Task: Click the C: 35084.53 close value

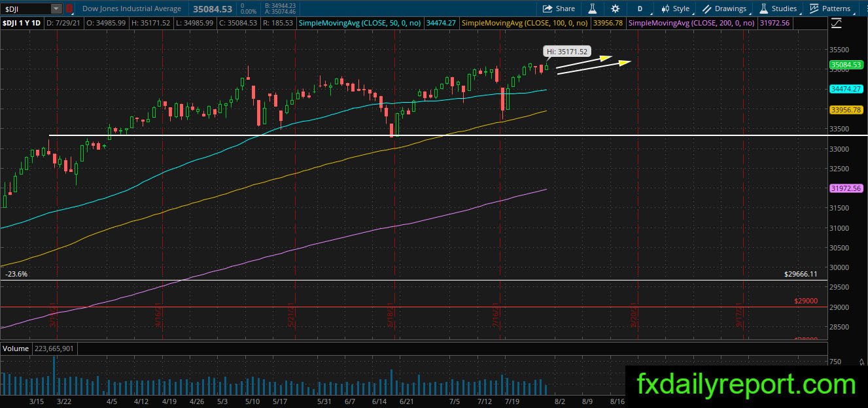Action: click(237, 23)
